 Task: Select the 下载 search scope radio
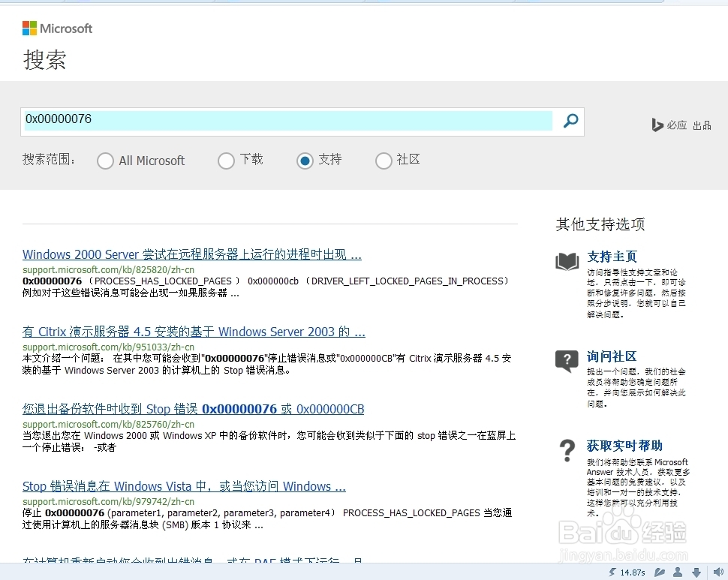pyautogui.click(x=226, y=161)
